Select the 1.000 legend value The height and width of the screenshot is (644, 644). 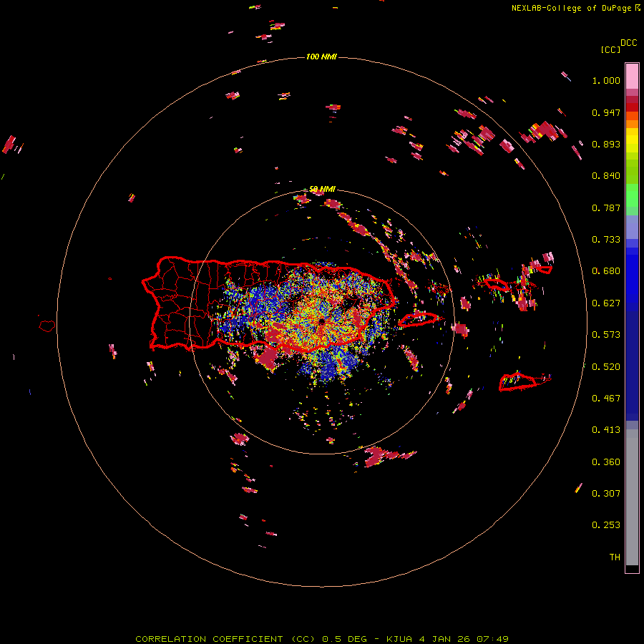606,80
